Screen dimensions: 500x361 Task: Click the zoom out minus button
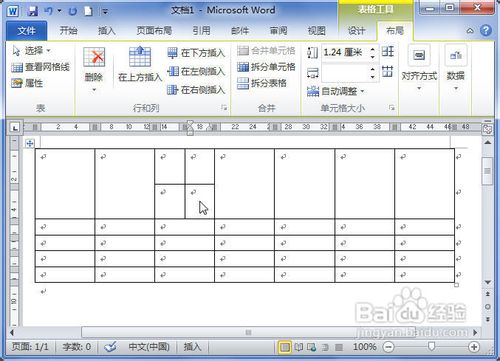click(x=388, y=347)
